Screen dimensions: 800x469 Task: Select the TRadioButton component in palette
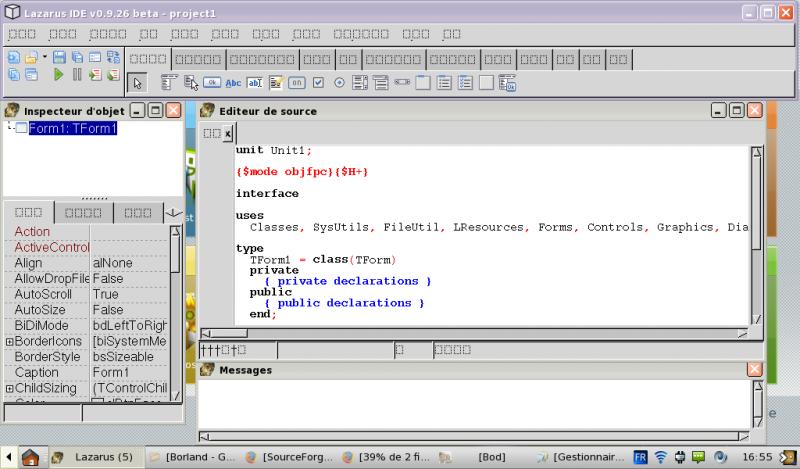coord(340,83)
